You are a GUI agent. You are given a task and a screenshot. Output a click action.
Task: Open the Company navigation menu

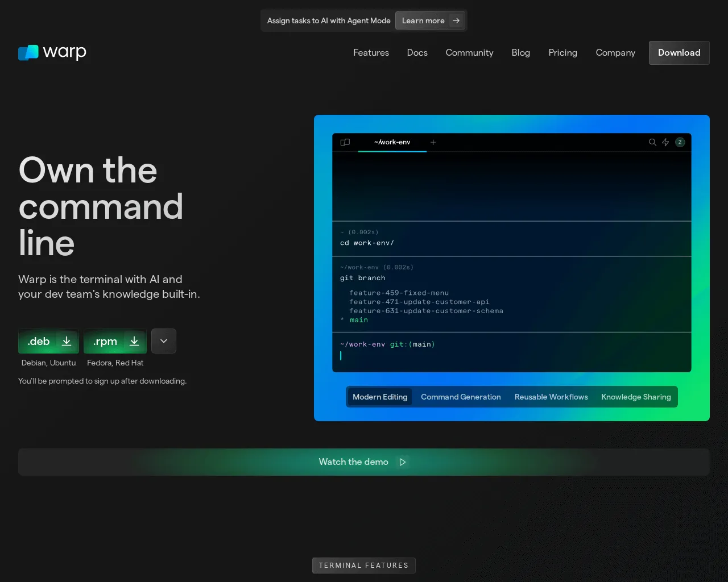click(x=615, y=52)
